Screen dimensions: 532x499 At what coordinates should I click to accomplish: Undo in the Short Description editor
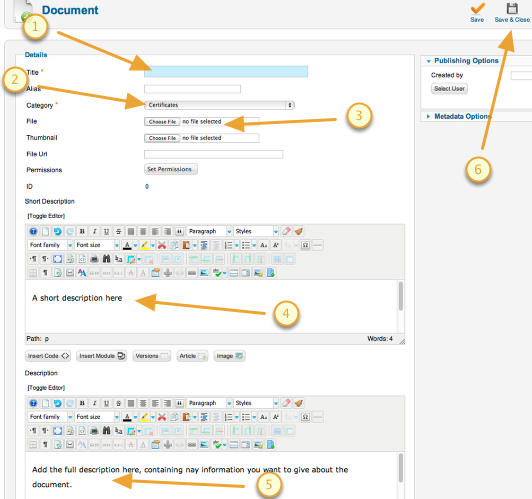coord(58,231)
